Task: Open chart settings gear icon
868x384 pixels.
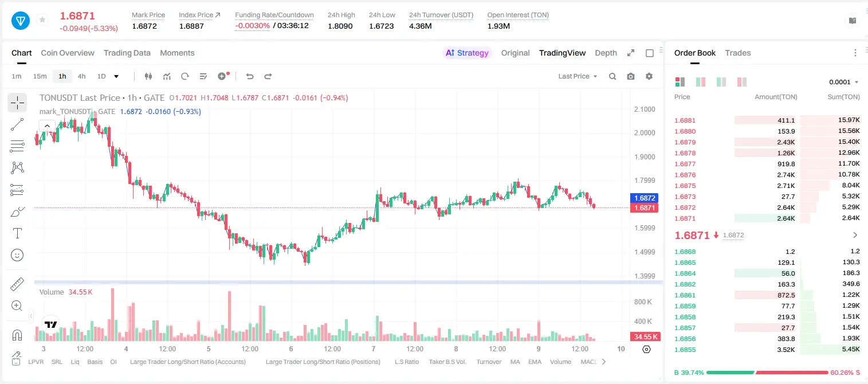Action: (x=649, y=76)
